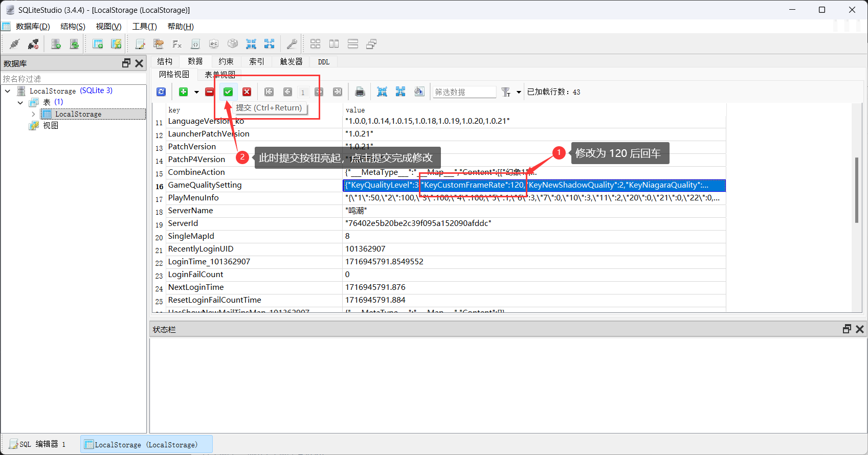Screen dimensions: 868x455
Task: Select 视图 item in database tree
Action: (x=51, y=126)
